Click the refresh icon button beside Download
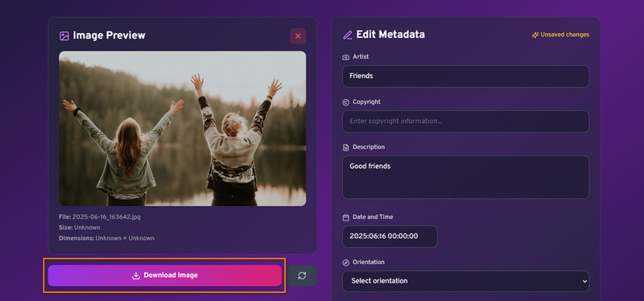This screenshot has height=301, width=644. [302, 275]
